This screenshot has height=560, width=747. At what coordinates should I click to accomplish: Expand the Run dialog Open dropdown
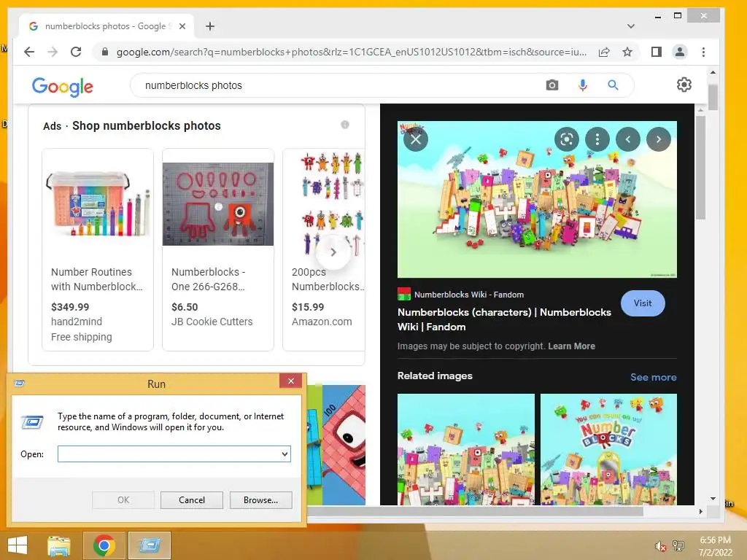285,454
